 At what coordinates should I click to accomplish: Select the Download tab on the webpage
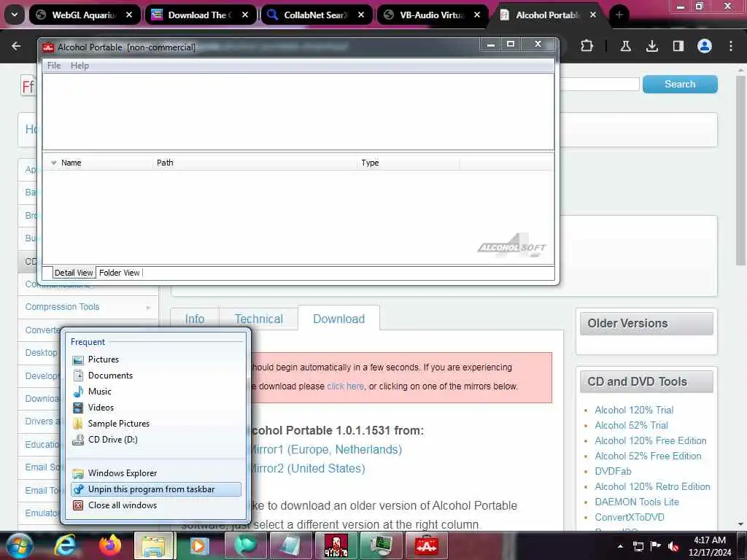tap(338, 319)
